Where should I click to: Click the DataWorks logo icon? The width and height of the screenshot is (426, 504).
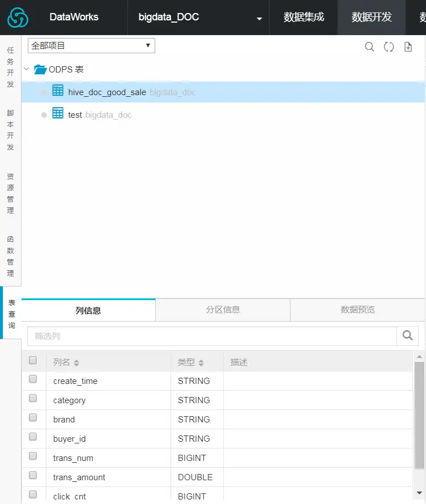tap(18, 18)
